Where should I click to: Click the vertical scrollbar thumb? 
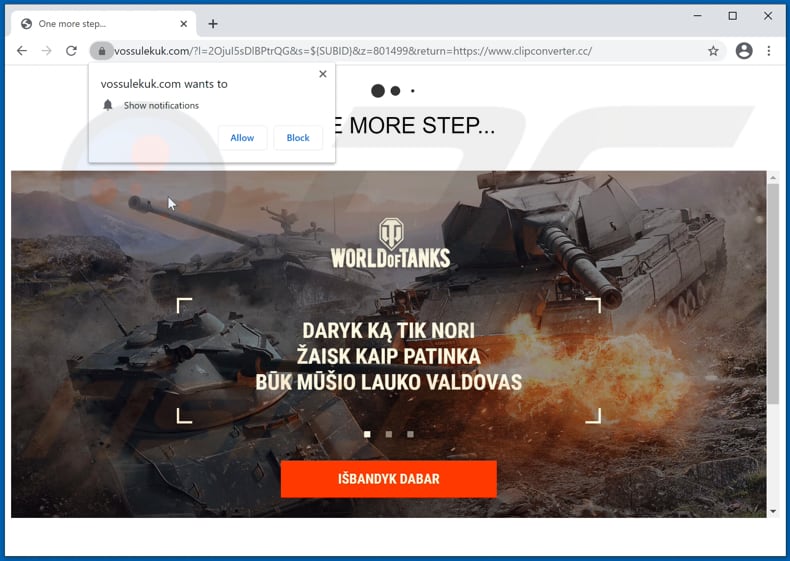tap(773, 294)
